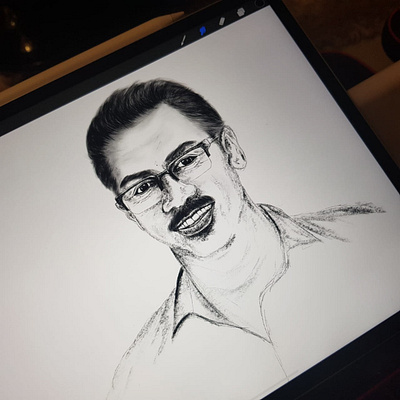This screenshot has width=400, height=400.
Task: Select the Eraser tool icon
Action: click(x=222, y=21)
